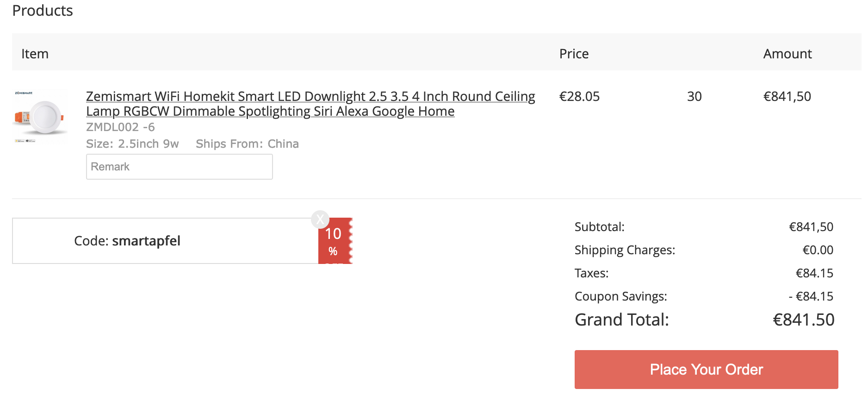
Task: Click the SKU text ZMDL002 -6
Action: pyautogui.click(x=120, y=127)
